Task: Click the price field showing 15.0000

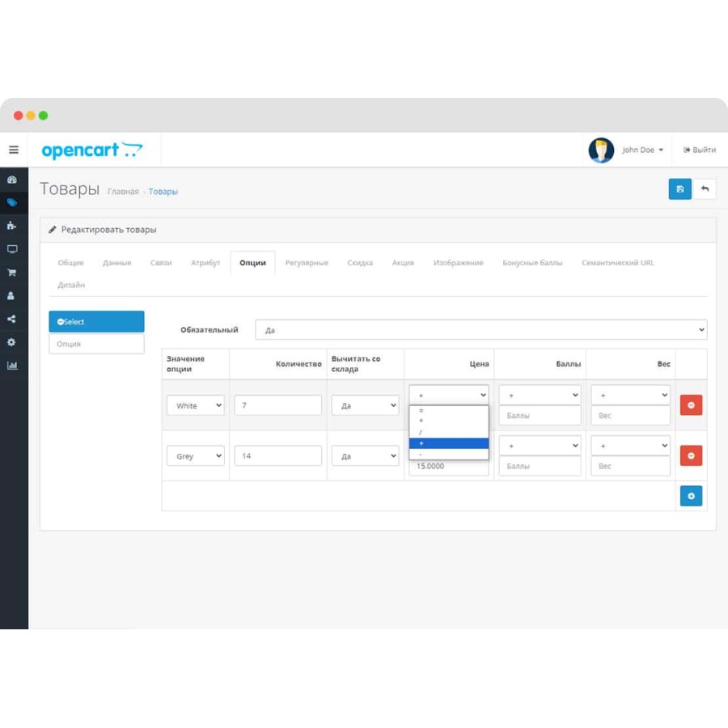Action: click(448, 467)
